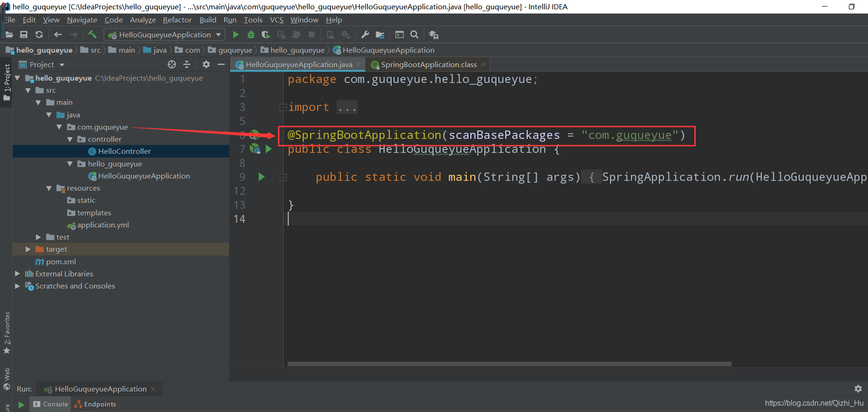868x412 pixels.
Task: Click the 'src' breadcrumb in navigation bar
Action: click(91, 50)
